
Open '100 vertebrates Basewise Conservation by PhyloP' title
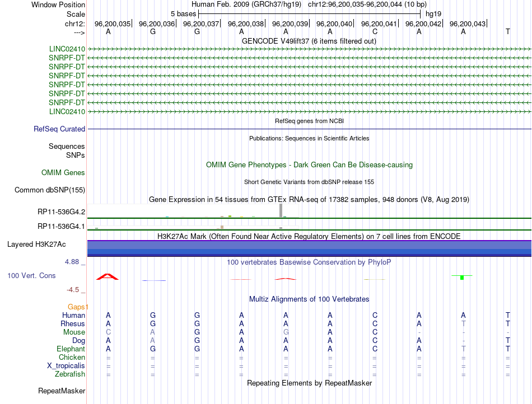[309, 262]
